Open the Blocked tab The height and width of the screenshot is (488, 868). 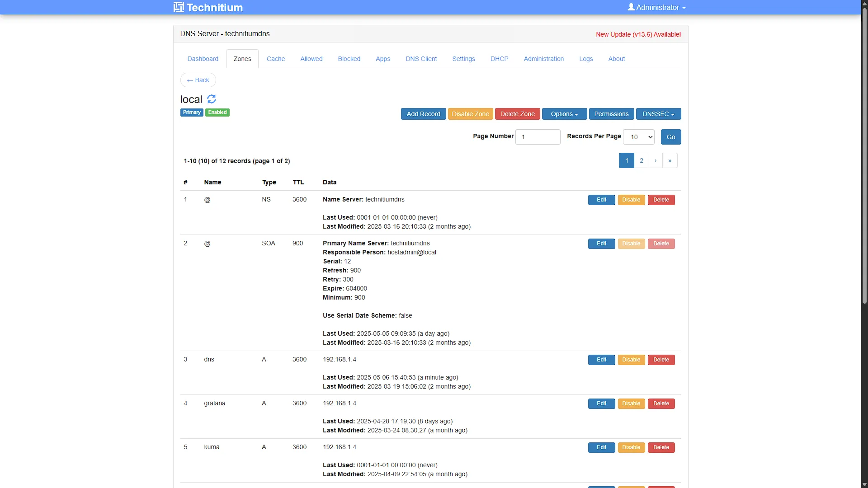point(349,59)
